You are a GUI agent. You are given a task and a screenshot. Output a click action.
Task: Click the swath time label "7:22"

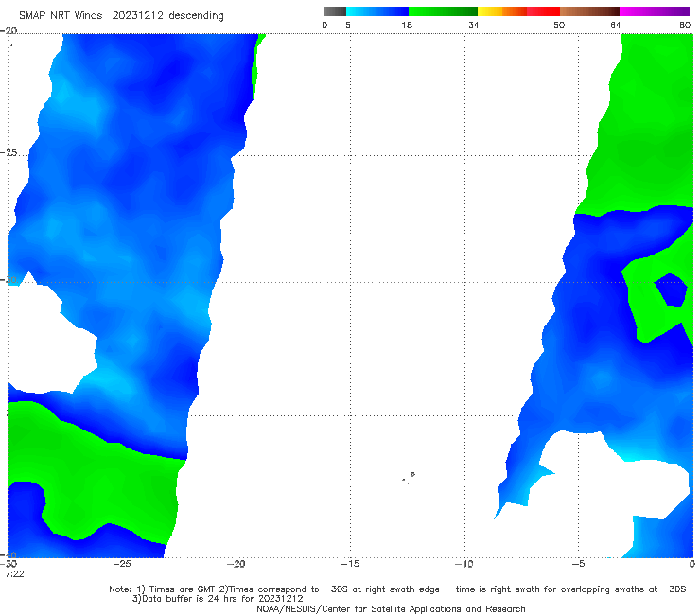[x=14, y=573]
